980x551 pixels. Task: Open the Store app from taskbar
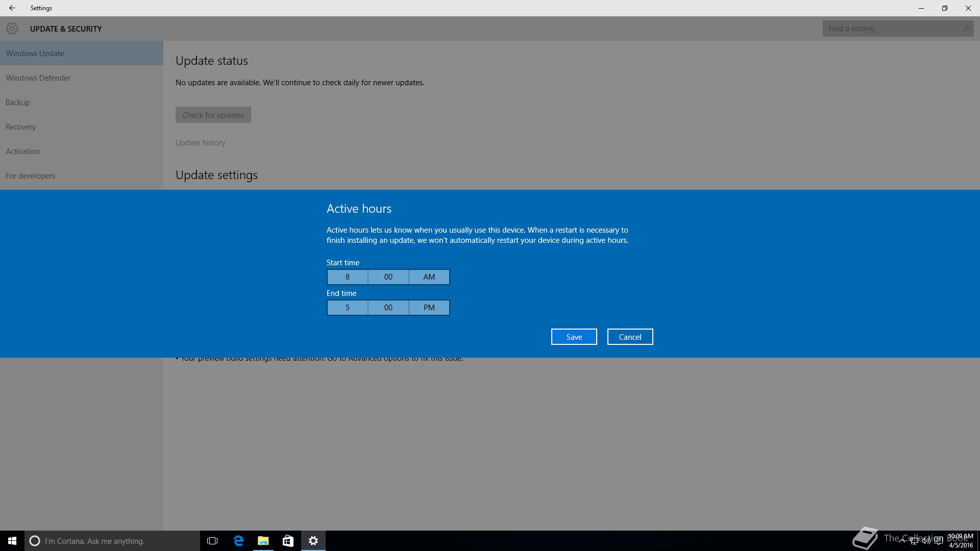[x=288, y=541]
